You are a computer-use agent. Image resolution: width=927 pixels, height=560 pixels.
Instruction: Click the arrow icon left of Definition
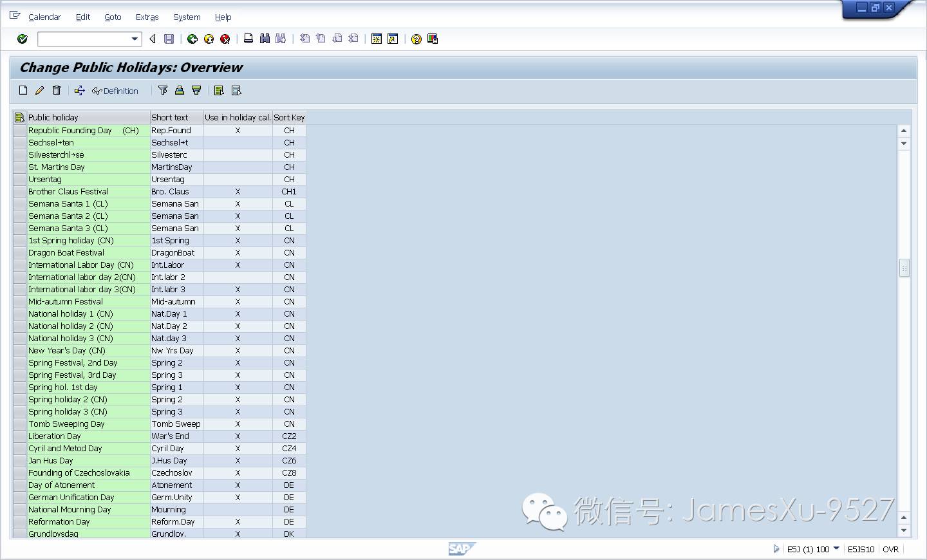(x=79, y=91)
